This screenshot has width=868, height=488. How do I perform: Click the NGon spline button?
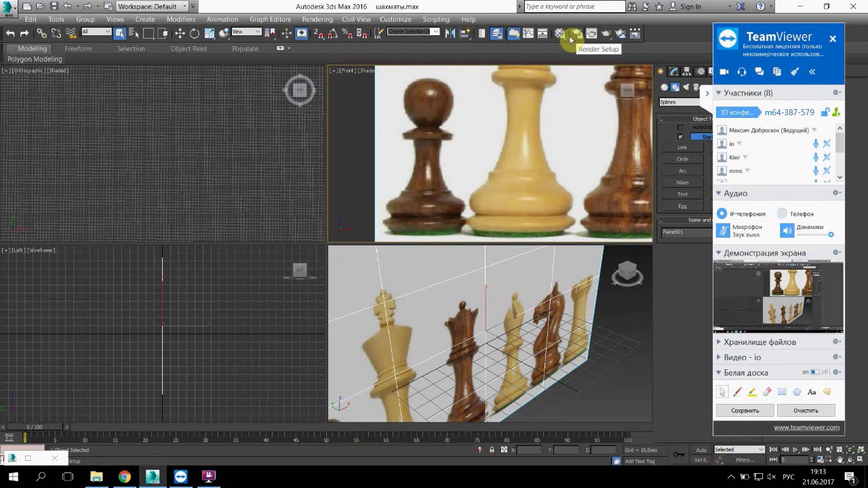coord(683,182)
